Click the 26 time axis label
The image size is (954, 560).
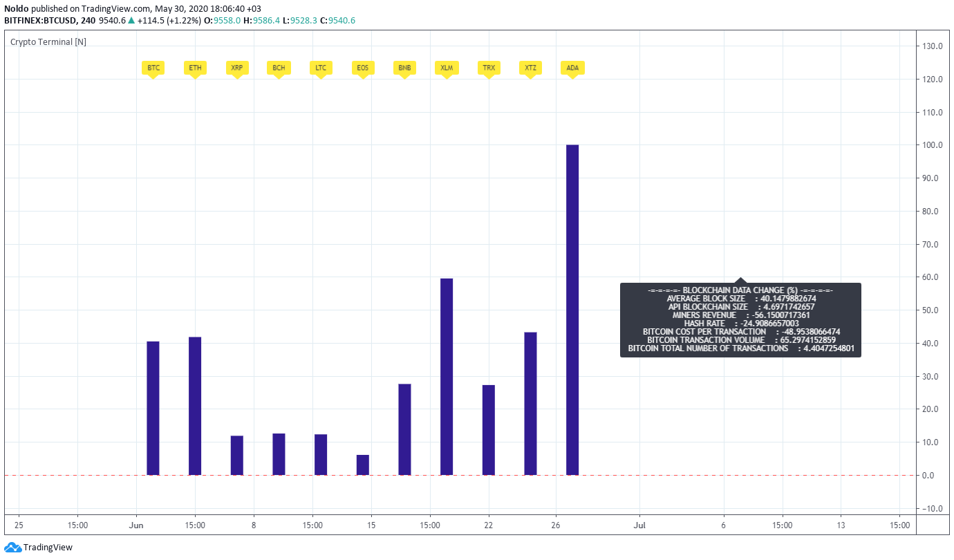pyautogui.click(x=556, y=525)
